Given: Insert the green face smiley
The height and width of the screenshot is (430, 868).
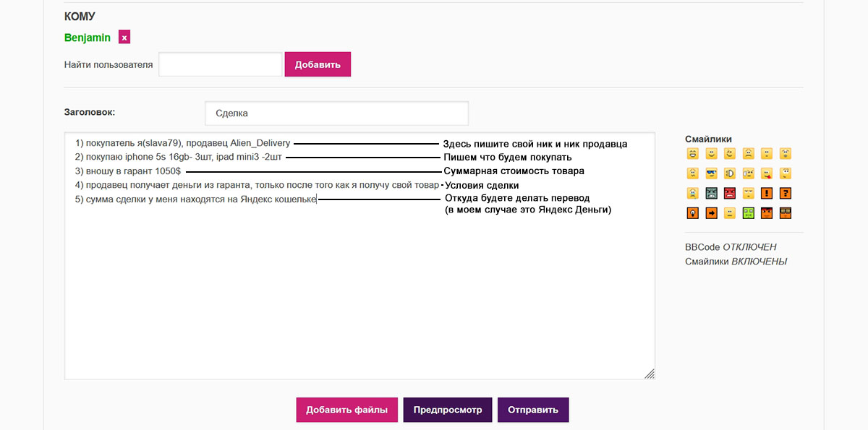Looking at the screenshot, I should [749, 212].
